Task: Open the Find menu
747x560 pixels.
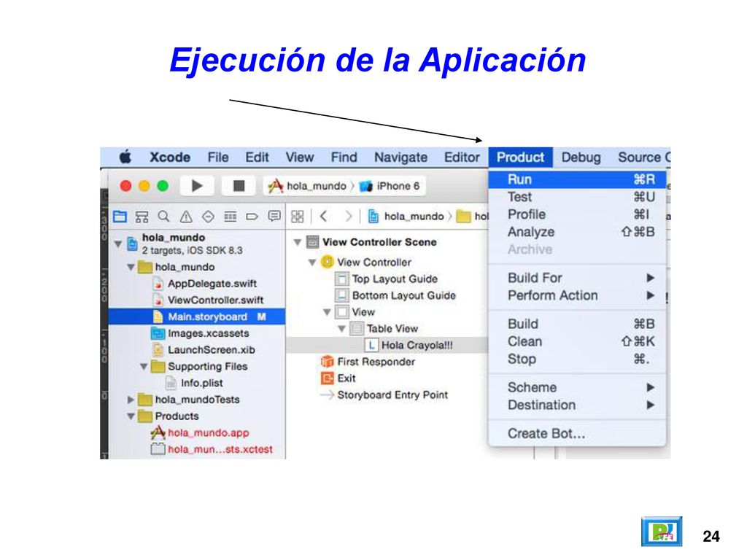Action: (344, 157)
